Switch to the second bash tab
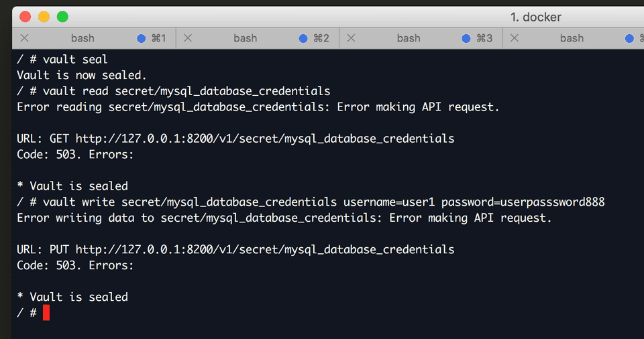This screenshot has height=339, width=644. coord(246,38)
